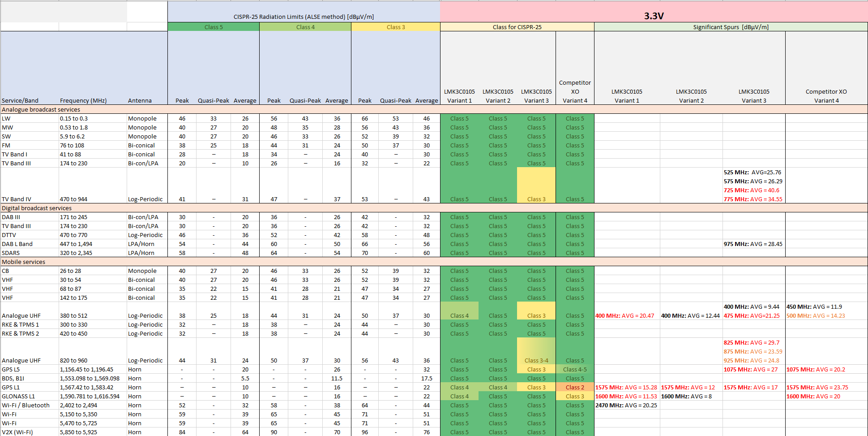Select the 975 MHz AVG = 28.45 cell

coord(753,244)
